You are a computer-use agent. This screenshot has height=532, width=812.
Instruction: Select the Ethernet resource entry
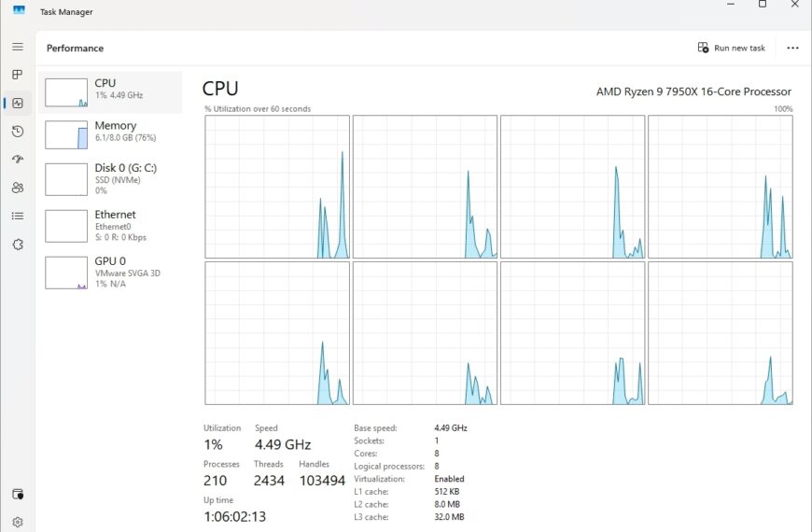click(110, 226)
